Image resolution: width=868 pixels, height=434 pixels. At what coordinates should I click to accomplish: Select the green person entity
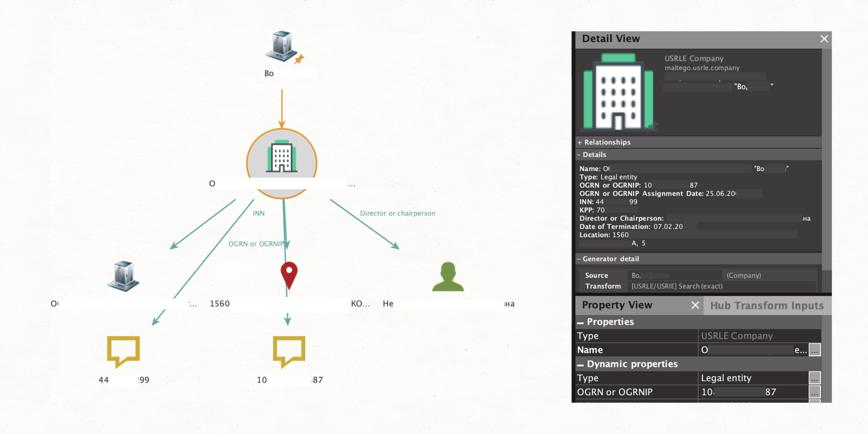click(x=448, y=276)
